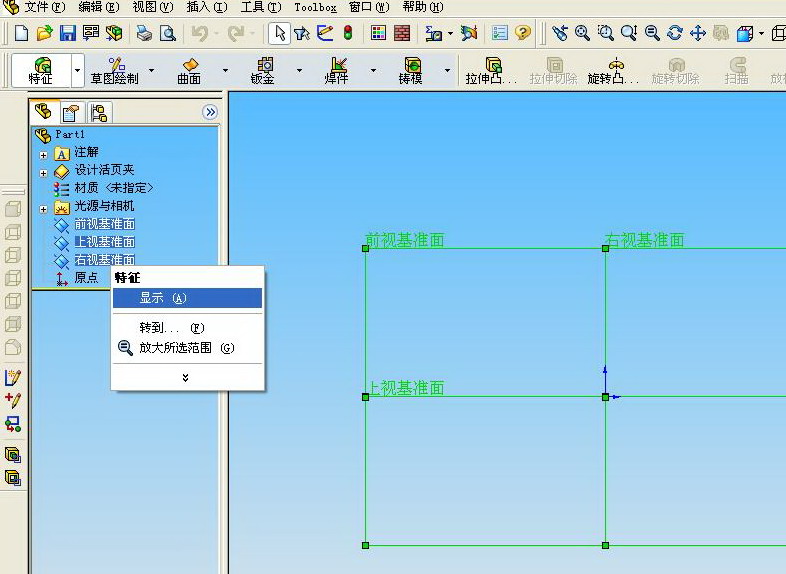
Task: Click the sketch pencil icon in left sidebar
Action: (x=13, y=377)
